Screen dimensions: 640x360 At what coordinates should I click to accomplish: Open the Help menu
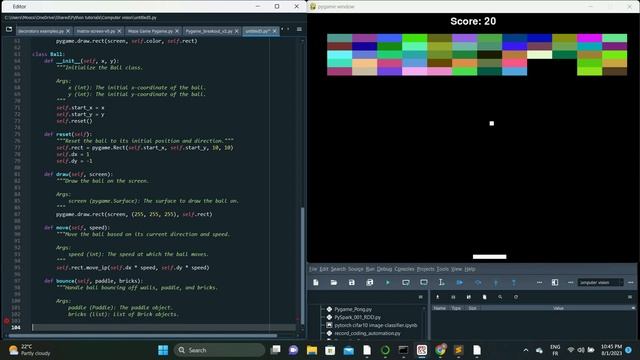tap(470, 269)
